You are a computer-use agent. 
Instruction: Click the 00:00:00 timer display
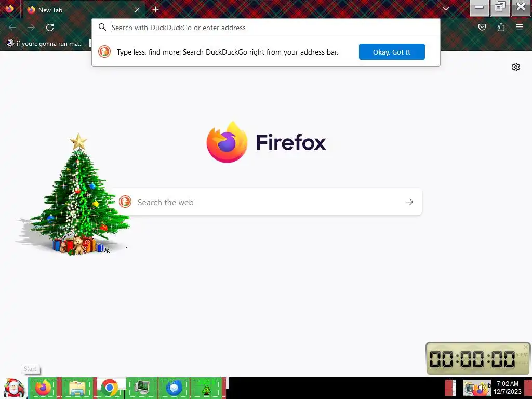pyautogui.click(x=472, y=359)
